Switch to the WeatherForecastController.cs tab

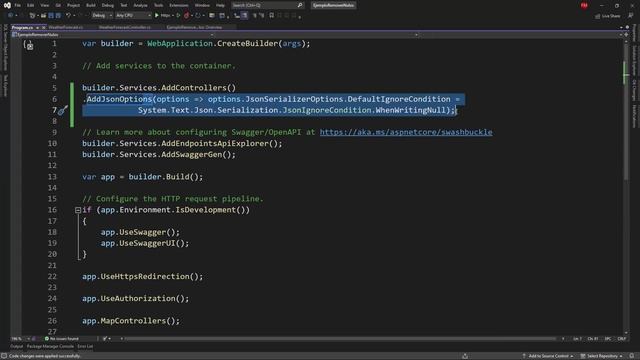pyautogui.click(x=125, y=27)
